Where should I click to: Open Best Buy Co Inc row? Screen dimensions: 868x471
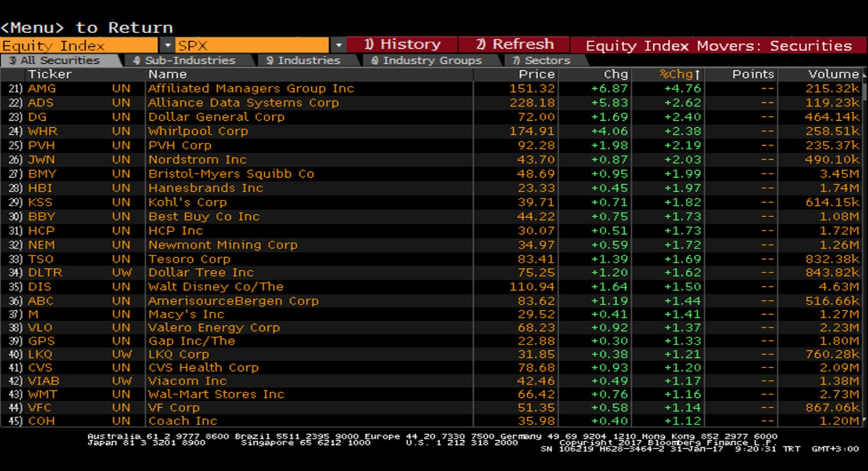[433, 216]
